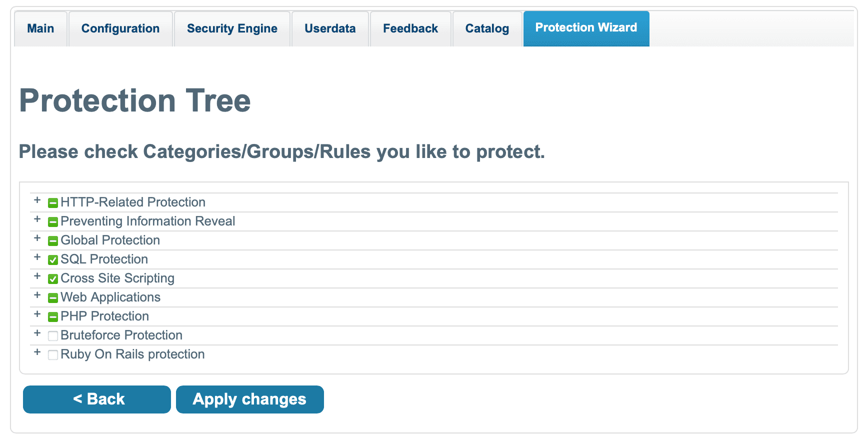The height and width of the screenshot is (445, 868).
Task: Open the Userdata tab
Action: [330, 29]
